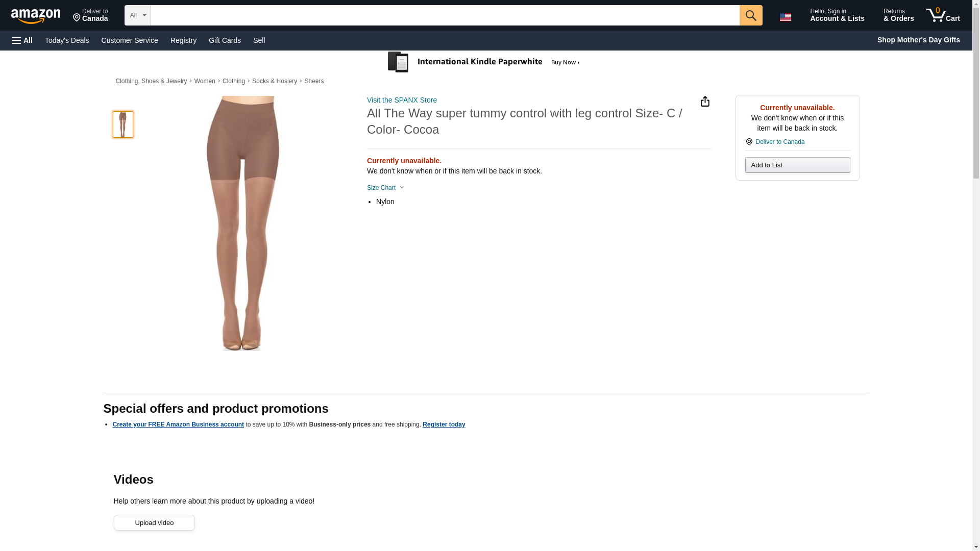This screenshot has width=980, height=551.
Task: Click the Amazon logo
Action: click(x=36, y=16)
